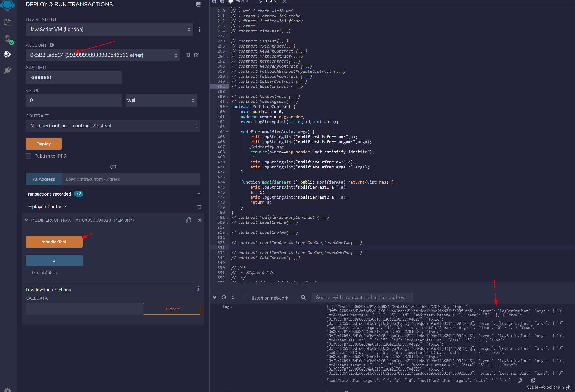This screenshot has height=392, width=575.
Task: Open the JavaScript VM environment dropdown
Action: tap(109, 29)
